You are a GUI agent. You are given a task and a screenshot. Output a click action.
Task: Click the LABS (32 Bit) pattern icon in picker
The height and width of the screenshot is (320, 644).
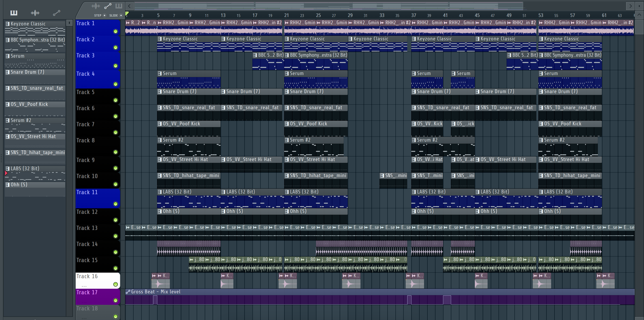click(8, 168)
